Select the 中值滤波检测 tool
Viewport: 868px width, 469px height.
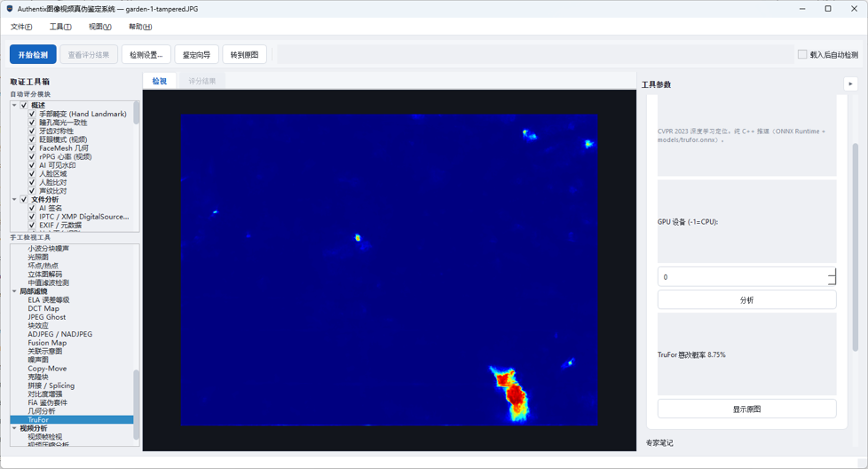tap(49, 283)
